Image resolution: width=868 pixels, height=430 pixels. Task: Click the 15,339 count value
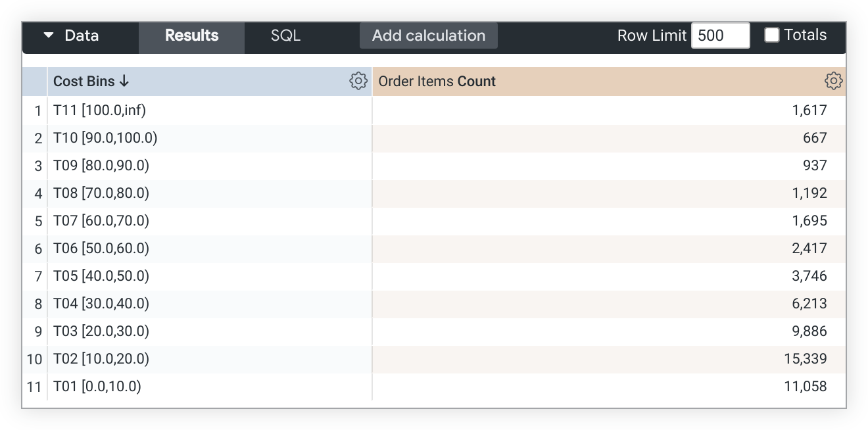pyautogui.click(x=805, y=359)
